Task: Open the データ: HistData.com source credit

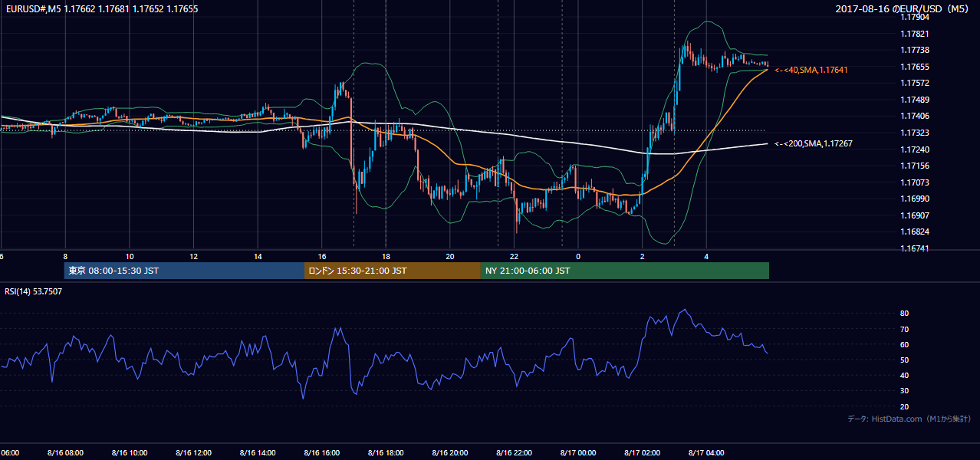Action: [x=909, y=419]
